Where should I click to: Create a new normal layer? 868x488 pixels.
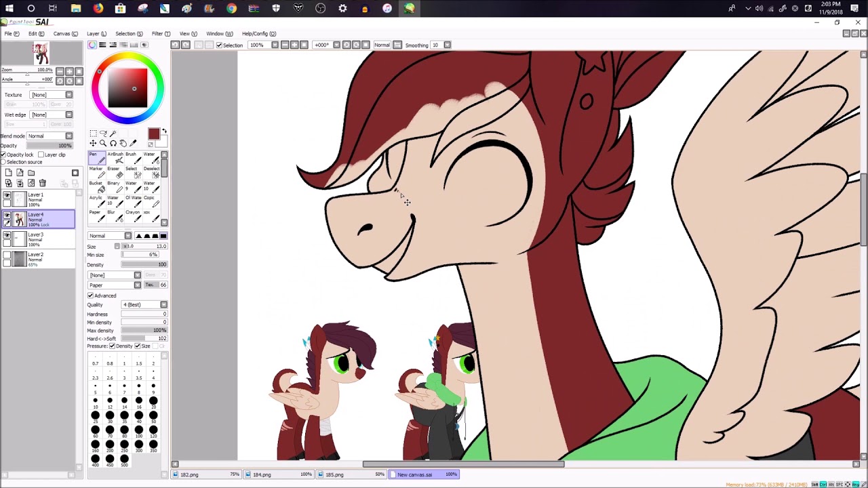pos(8,174)
